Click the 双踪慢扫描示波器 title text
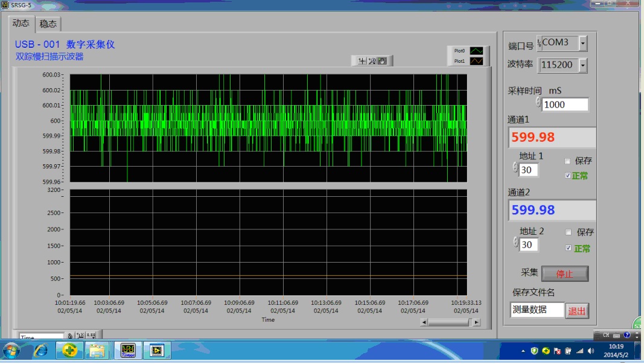This screenshot has height=364, width=644. [49, 56]
